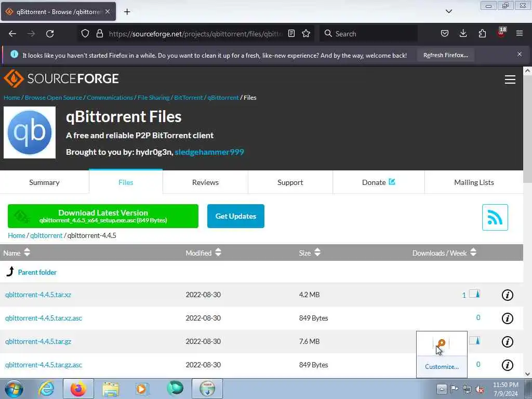Focus the Firefox Search box
532x399 pixels.
coord(368,34)
